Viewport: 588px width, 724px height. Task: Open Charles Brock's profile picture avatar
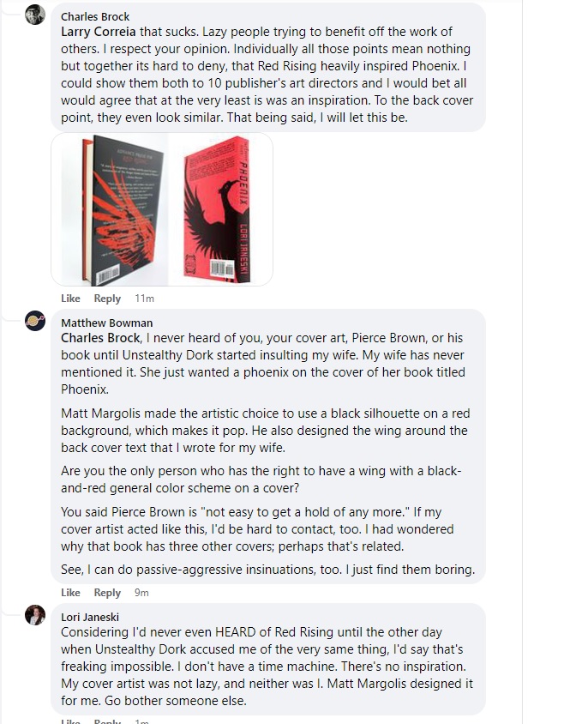click(35, 15)
